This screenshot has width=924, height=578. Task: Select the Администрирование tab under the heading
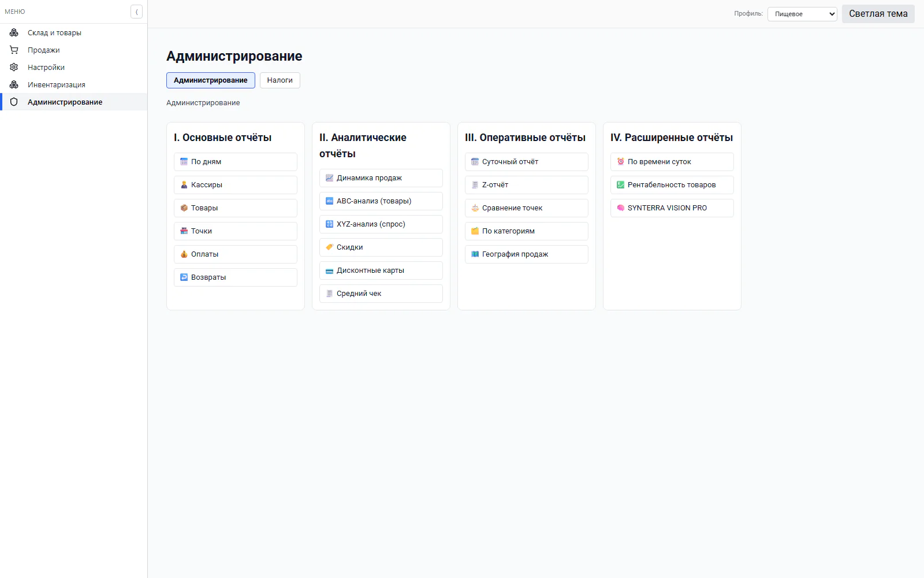click(211, 80)
